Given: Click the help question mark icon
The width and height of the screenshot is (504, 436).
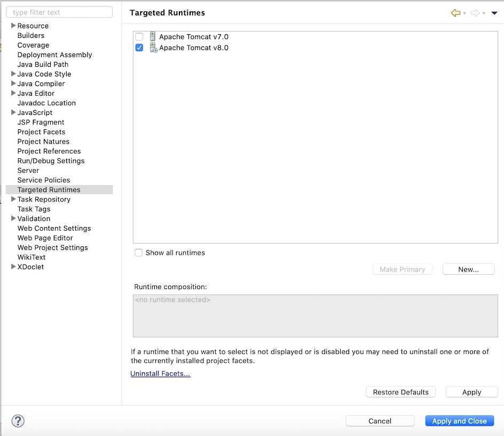Looking at the screenshot, I should (18, 421).
